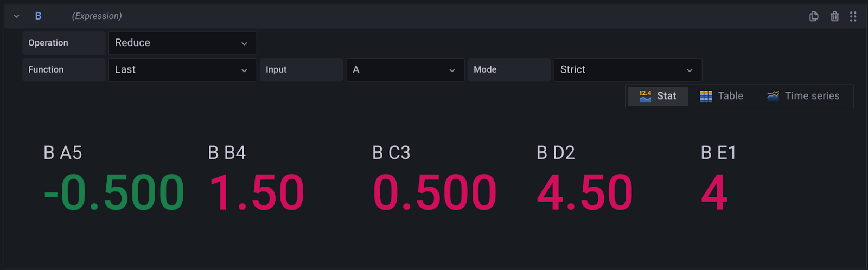Switch to the Table view tab
Screen dimensions: 868x270
722,96
